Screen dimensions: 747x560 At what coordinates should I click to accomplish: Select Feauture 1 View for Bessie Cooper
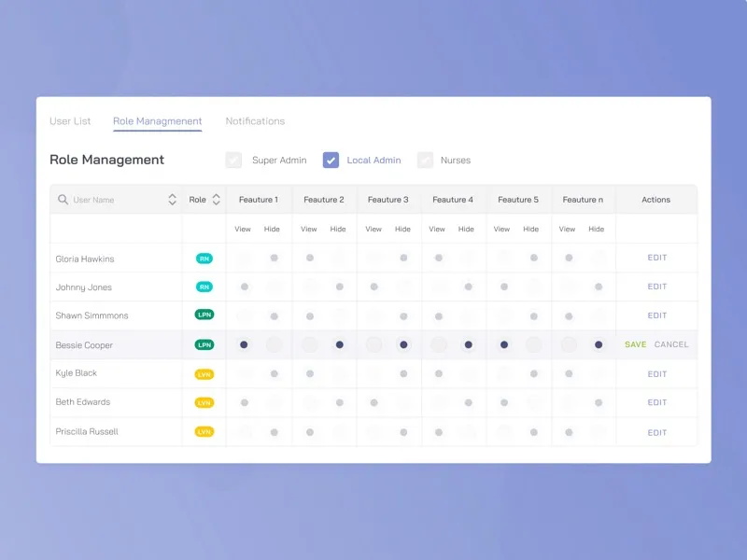[244, 344]
